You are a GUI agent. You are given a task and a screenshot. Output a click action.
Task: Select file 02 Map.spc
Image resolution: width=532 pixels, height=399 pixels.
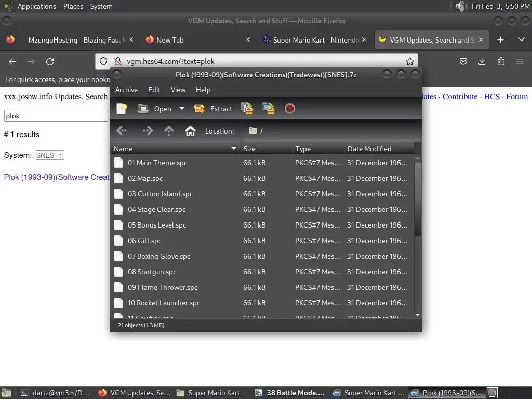point(262,179)
